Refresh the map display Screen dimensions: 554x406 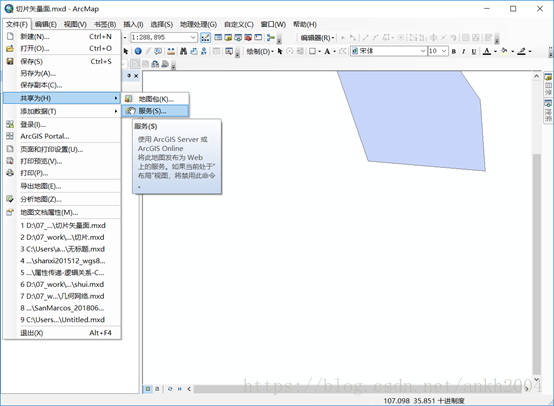pyautogui.click(x=170, y=389)
